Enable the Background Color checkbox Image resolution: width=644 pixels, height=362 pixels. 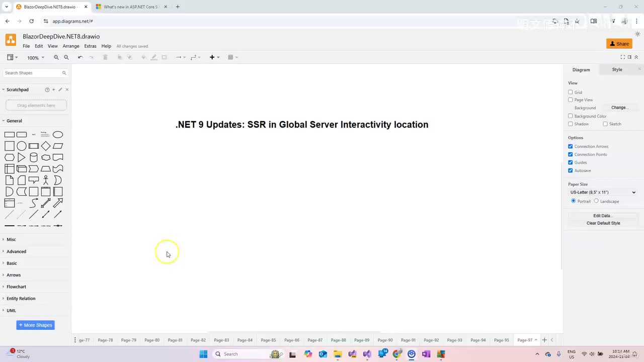click(571, 116)
